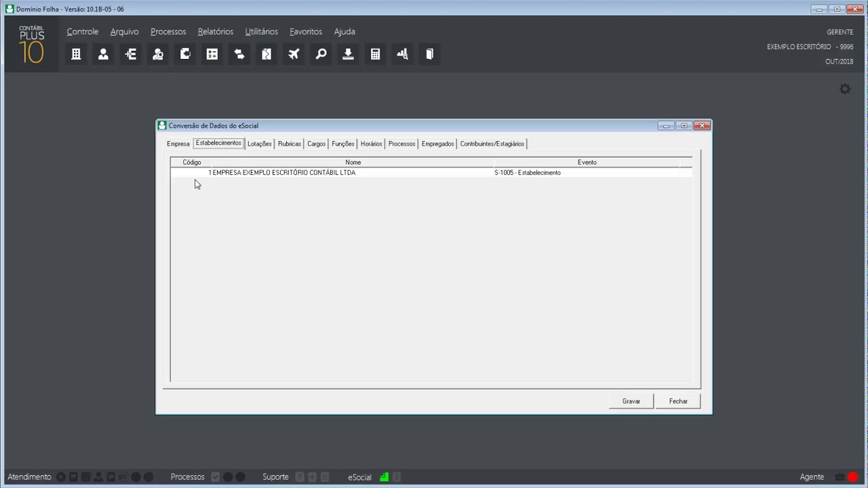Click the download-arrow toolbar icon
The image size is (868, 488).
click(348, 54)
